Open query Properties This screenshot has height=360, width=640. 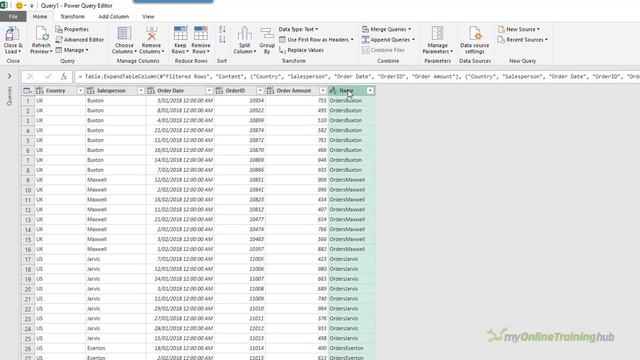point(72,29)
